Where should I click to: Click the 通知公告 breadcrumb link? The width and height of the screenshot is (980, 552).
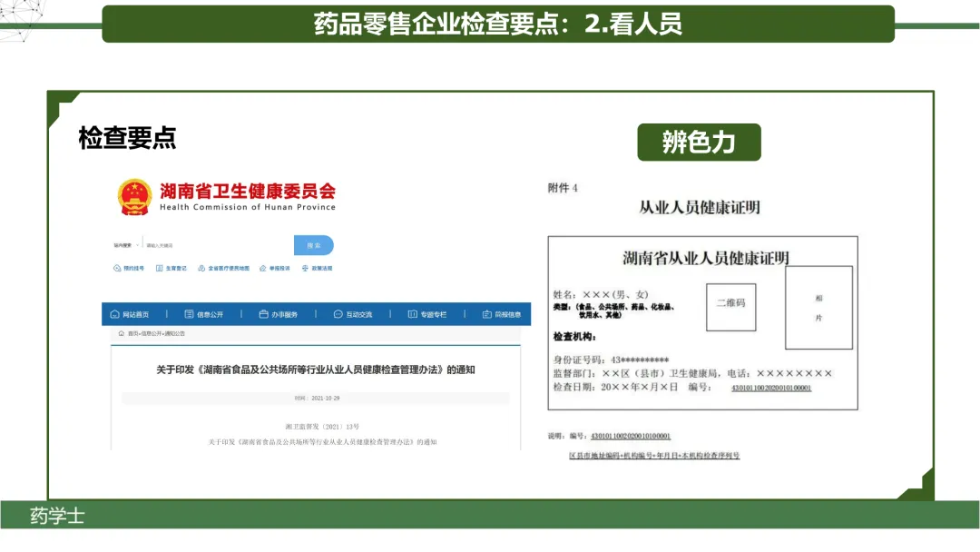coord(175,334)
